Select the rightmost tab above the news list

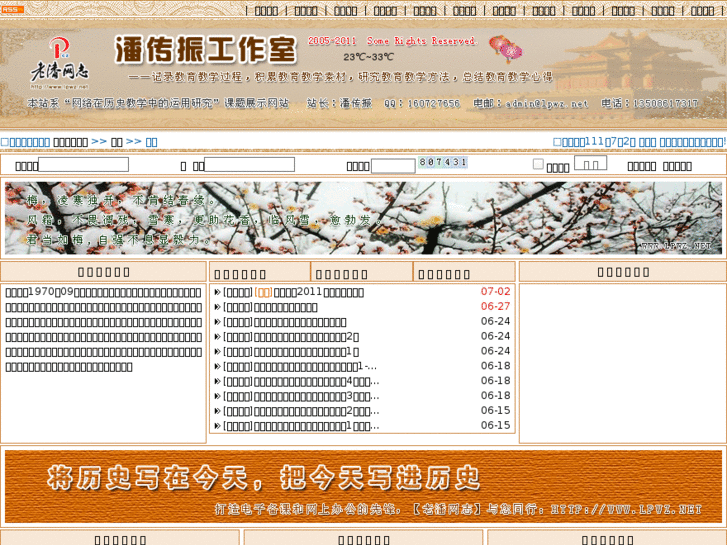coord(464,272)
